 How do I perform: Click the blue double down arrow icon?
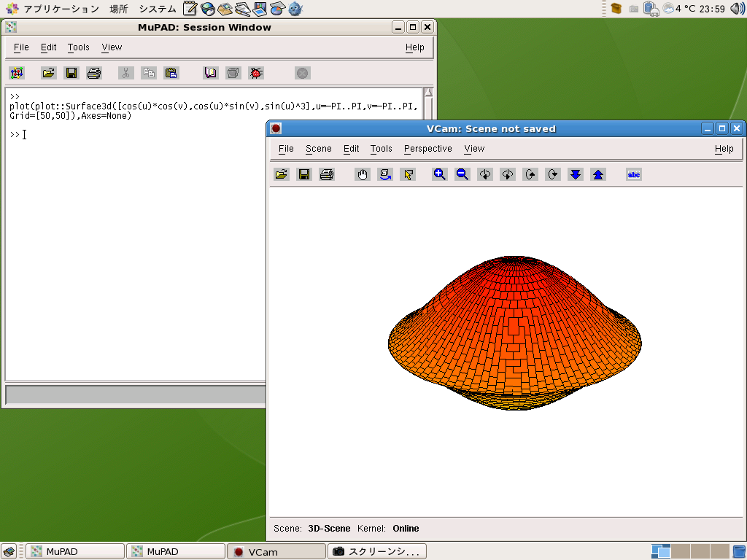coord(576,174)
